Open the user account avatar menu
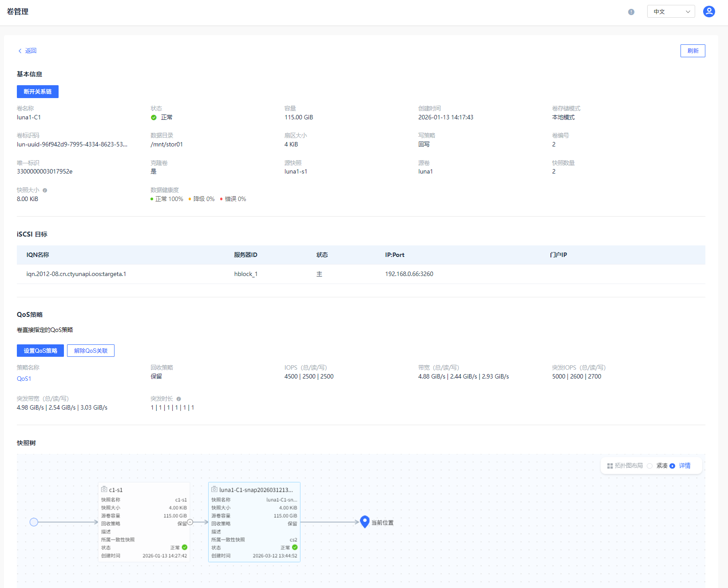The height and width of the screenshot is (588, 728). (709, 12)
